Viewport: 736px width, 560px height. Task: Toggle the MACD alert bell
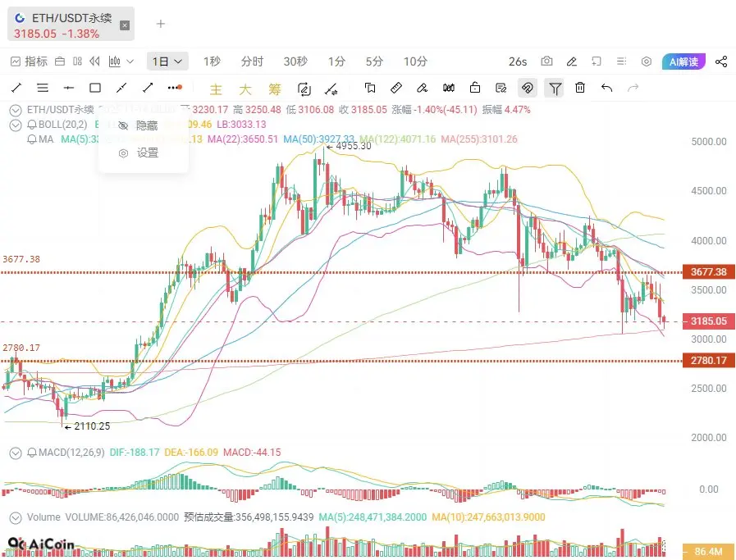coord(32,453)
